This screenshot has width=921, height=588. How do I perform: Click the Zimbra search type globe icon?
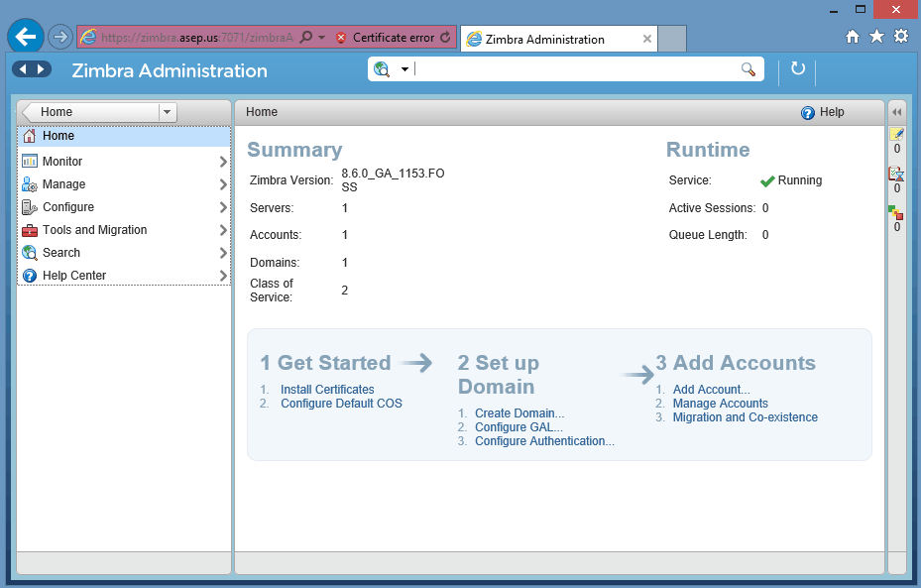tap(382, 69)
